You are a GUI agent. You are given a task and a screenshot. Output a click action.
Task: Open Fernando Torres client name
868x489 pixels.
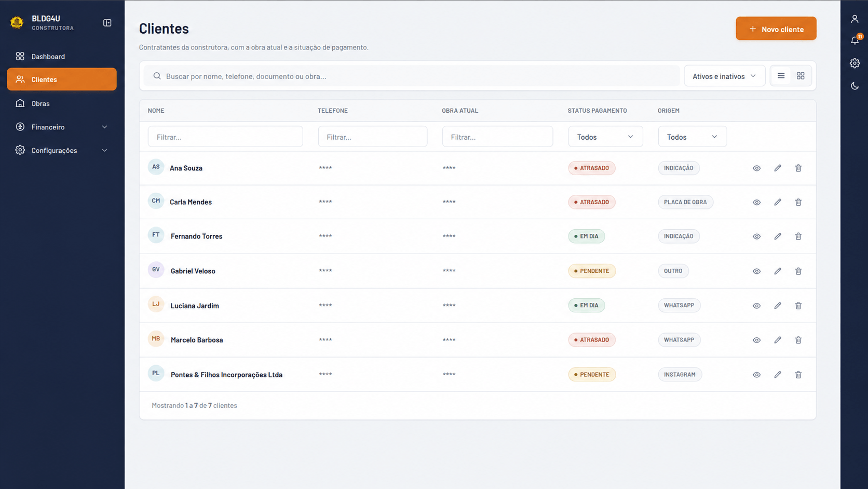pos(196,236)
